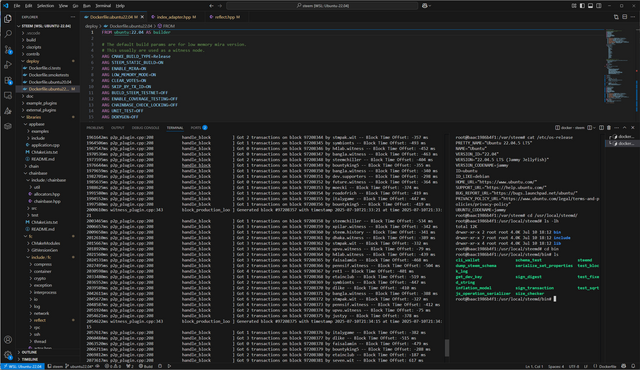Viewport: 640px width, 370px height.
Task: Collapse the STEEM workspace root folder
Action: [48, 26]
